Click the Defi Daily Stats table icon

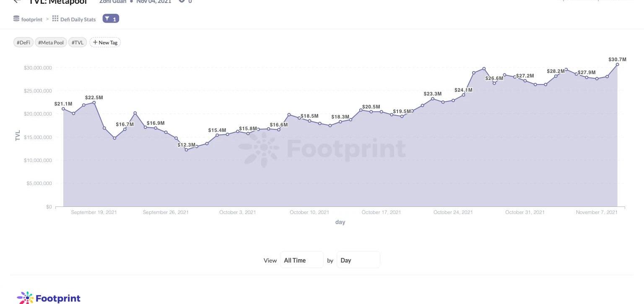(55, 19)
